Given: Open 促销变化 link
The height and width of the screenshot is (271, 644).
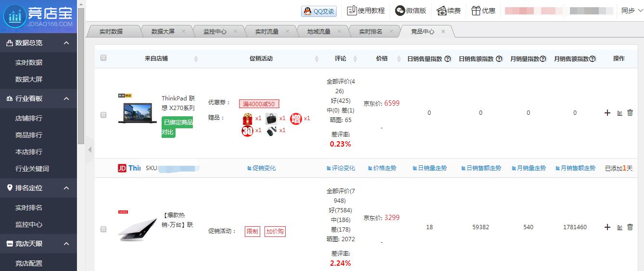Looking at the screenshot, I should (x=261, y=168).
